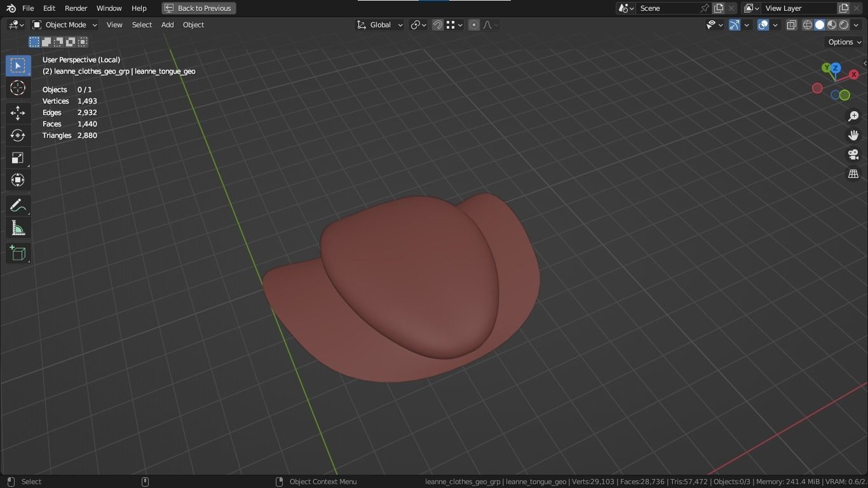This screenshot has height=488, width=868.
Task: Toggle snapping magnet button
Action: coord(438,25)
